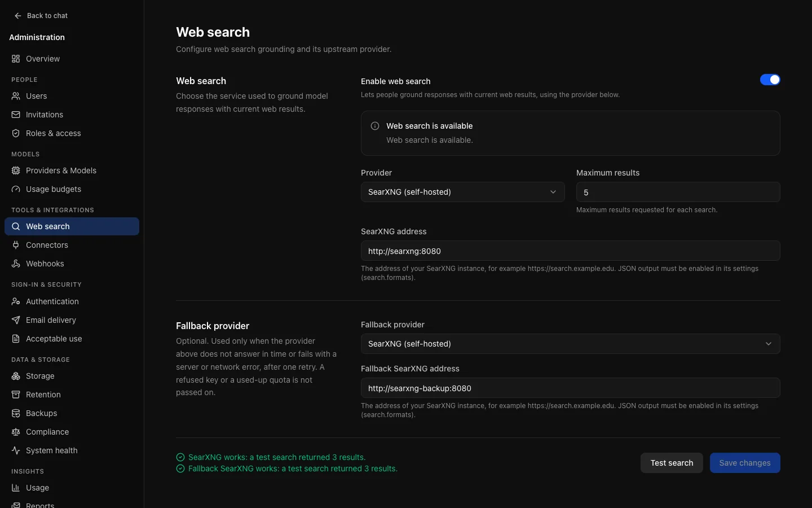The image size is (812, 508).
Task: Click the Administration sidebar heading
Action: click(x=37, y=37)
